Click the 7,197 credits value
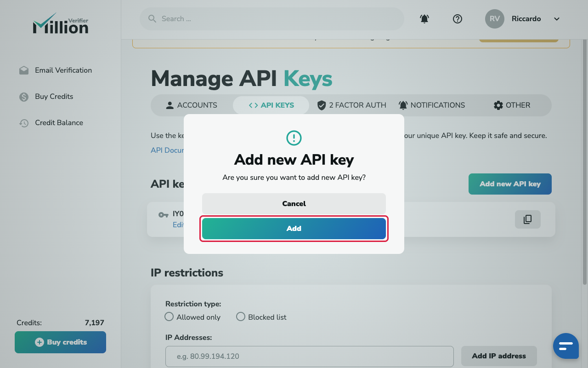The height and width of the screenshot is (368, 588). (95, 323)
